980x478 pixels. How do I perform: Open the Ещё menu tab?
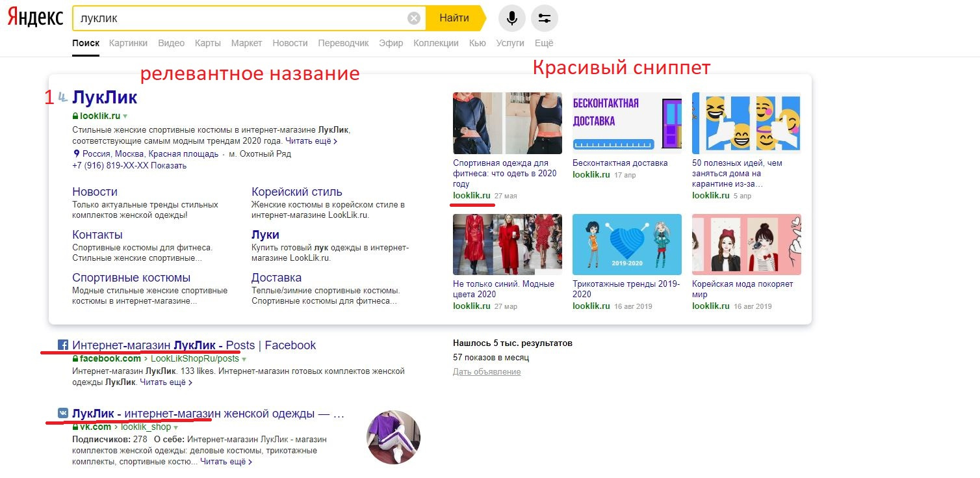tap(544, 43)
